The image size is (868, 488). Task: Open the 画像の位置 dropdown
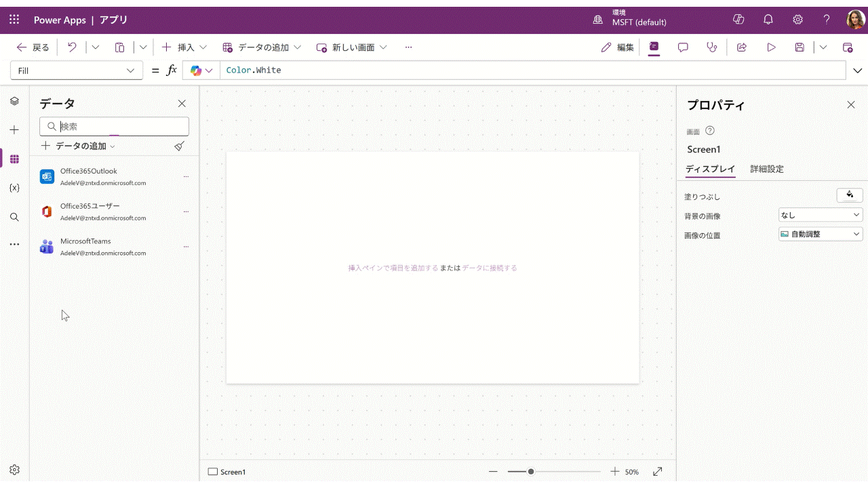[x=821, y=234]
